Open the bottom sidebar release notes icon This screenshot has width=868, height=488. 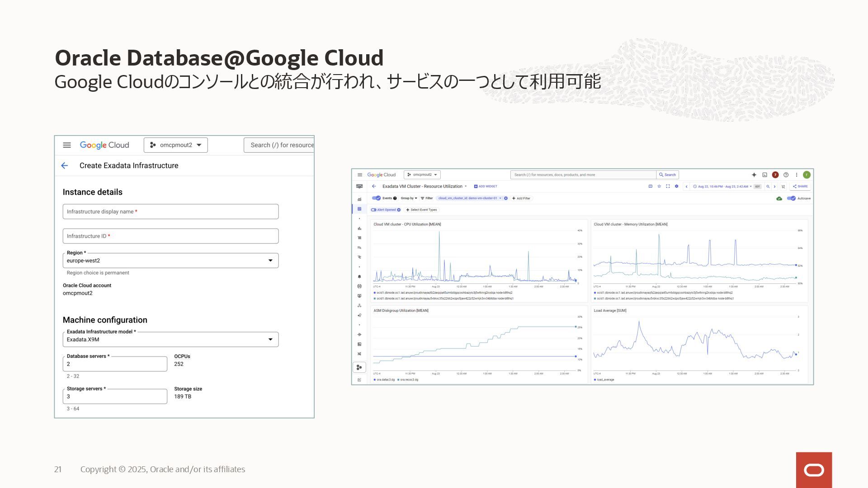[359, 380]
